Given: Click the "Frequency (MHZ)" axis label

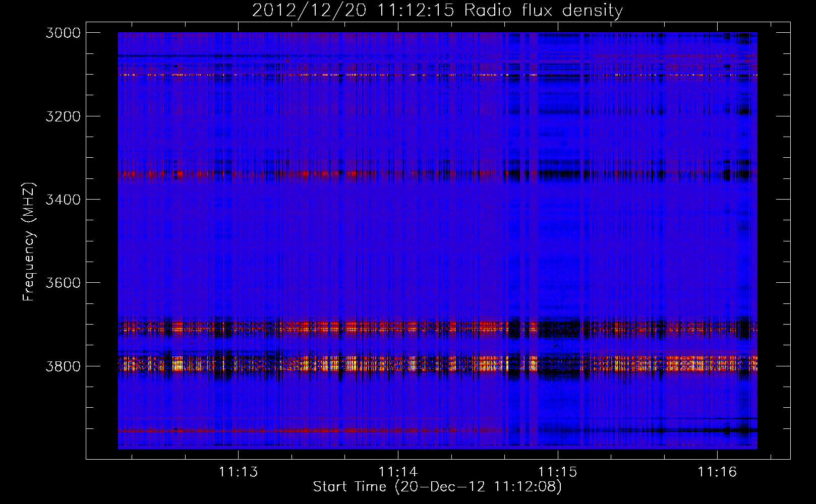Looking at the screenshot, I should (29, 241).
